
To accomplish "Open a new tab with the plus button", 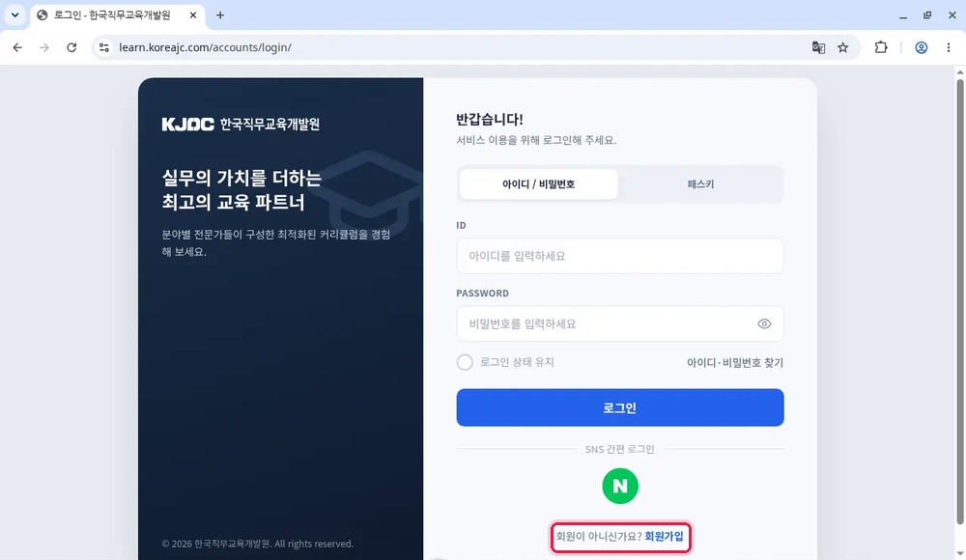I will pyautogui.click(x=220, y=14).
